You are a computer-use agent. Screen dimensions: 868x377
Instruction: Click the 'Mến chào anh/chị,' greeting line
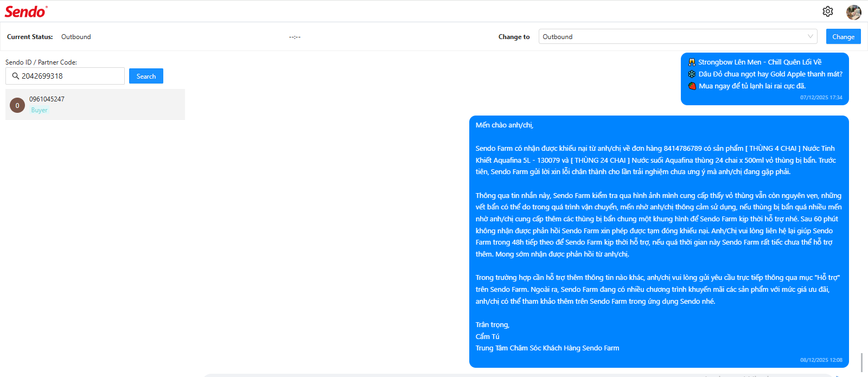pyautogui.click(x=505, y=125)
